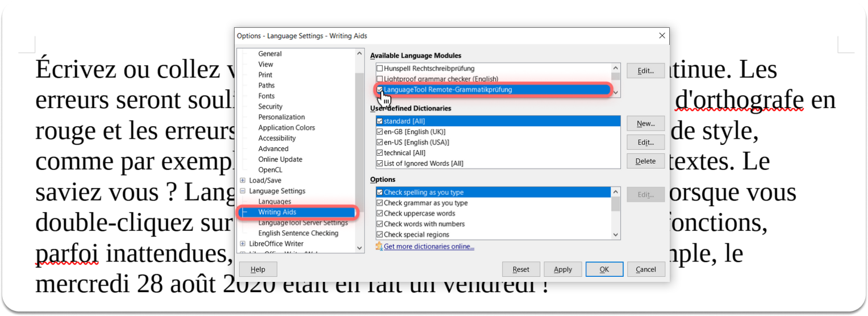Select the Language Settings tree label

(277, 191)
